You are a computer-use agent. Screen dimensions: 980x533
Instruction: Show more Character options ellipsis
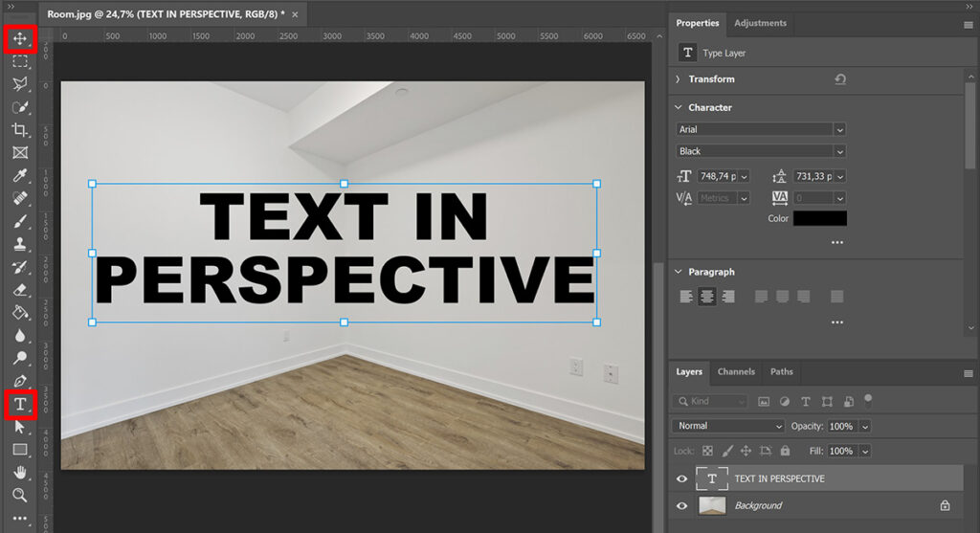pyautogui.click(x=836, y=242)
